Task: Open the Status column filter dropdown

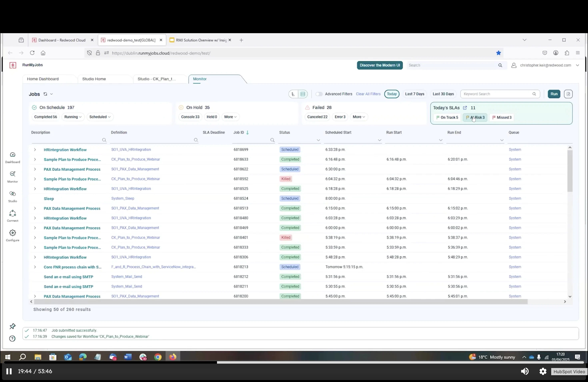Action: point(318,140)
